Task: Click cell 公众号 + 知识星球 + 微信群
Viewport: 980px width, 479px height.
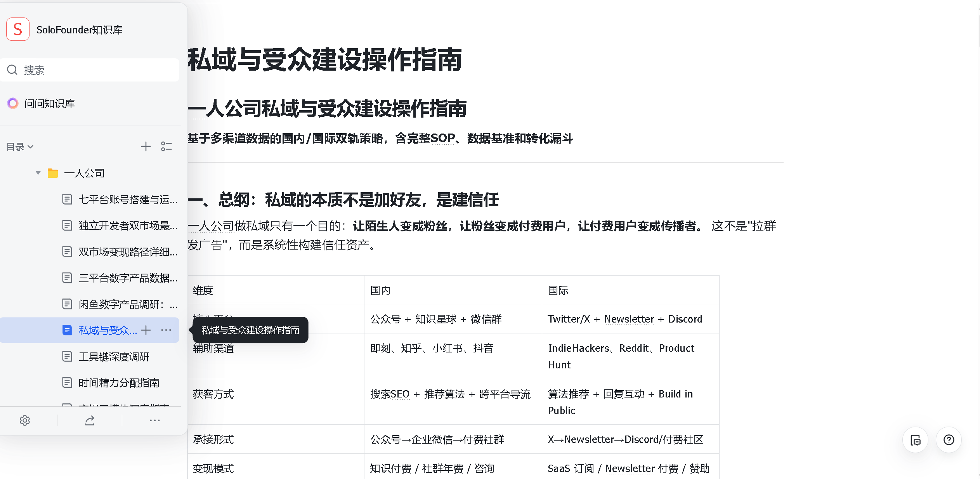Action: click(x=453, y=319)
